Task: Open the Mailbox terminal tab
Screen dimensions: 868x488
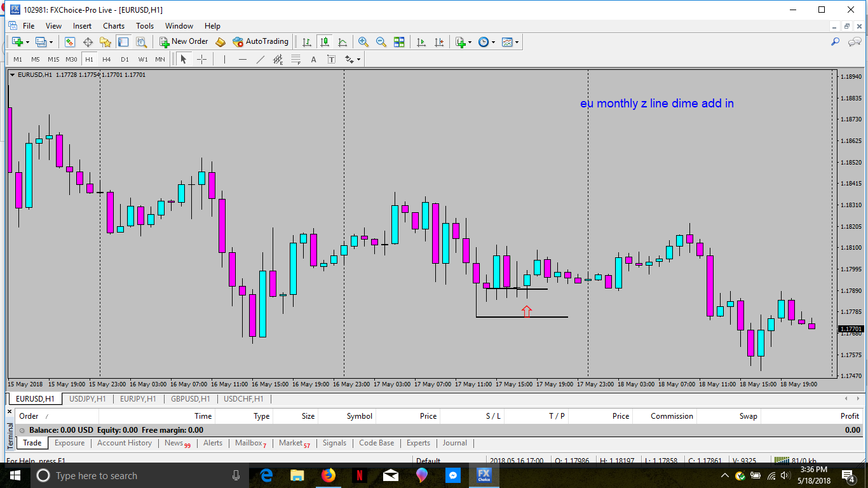Action: coord(250,443)
